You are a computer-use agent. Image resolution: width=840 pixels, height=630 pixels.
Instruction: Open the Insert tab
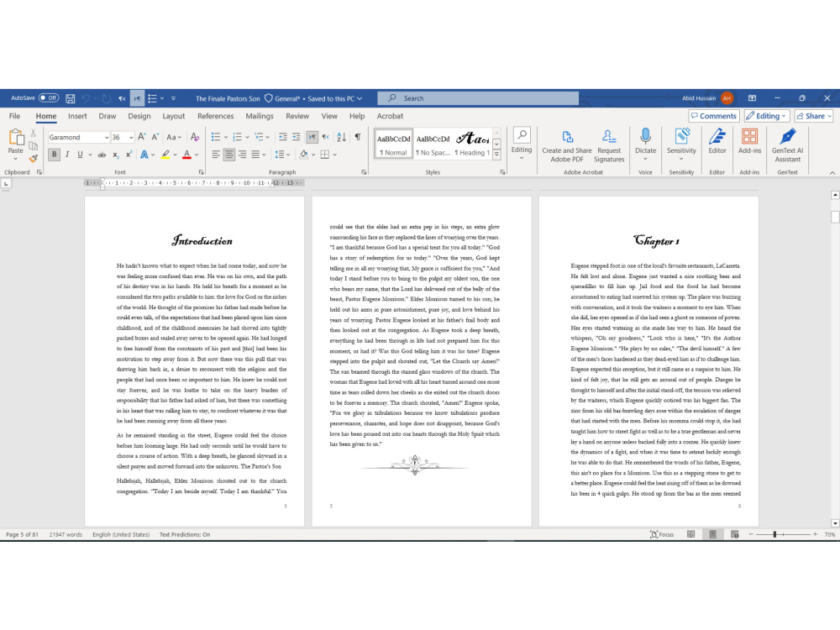pyautogui.click(x=77, y=116)
